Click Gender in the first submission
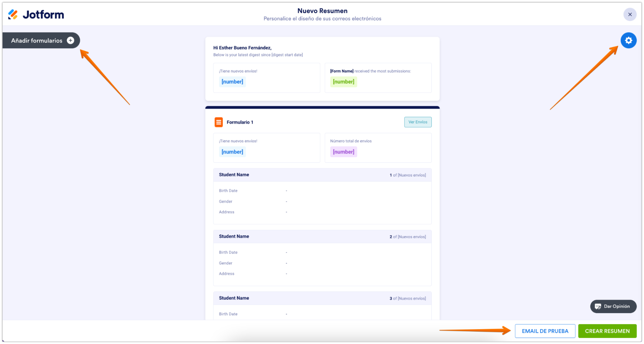The width and height of the screenshot is (644, 344). click(x=226, y=201)
